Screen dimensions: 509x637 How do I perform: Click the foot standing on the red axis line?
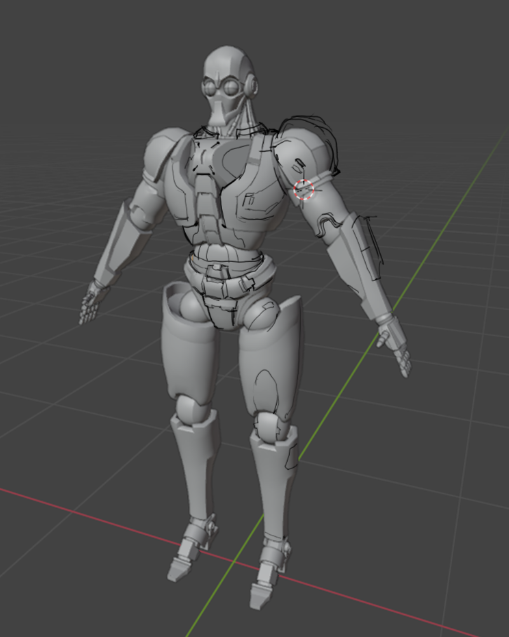coord(191,549)
